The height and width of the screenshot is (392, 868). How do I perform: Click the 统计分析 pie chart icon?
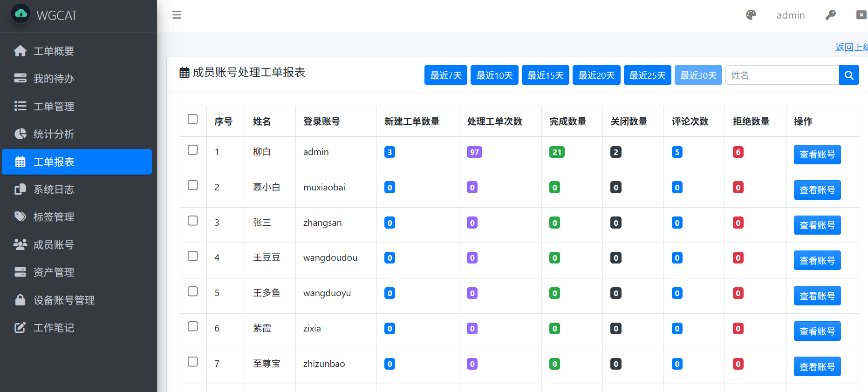pos(20,134)
